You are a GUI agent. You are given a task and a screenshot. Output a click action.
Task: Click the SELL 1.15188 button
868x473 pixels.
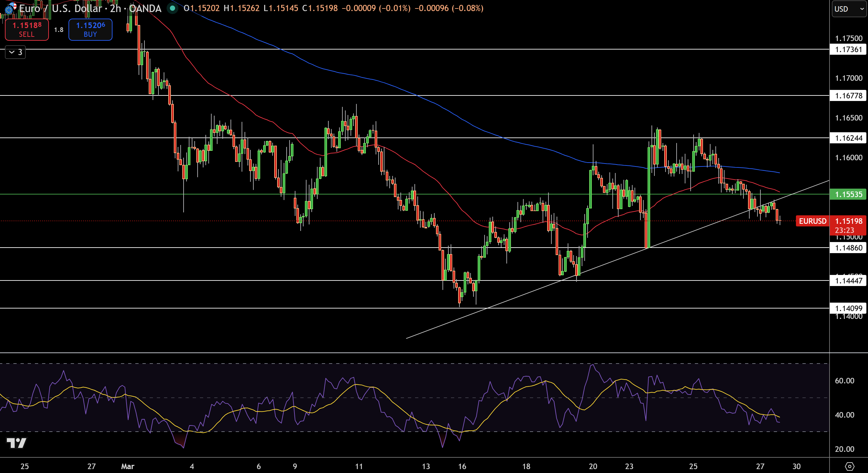[27, 30]
